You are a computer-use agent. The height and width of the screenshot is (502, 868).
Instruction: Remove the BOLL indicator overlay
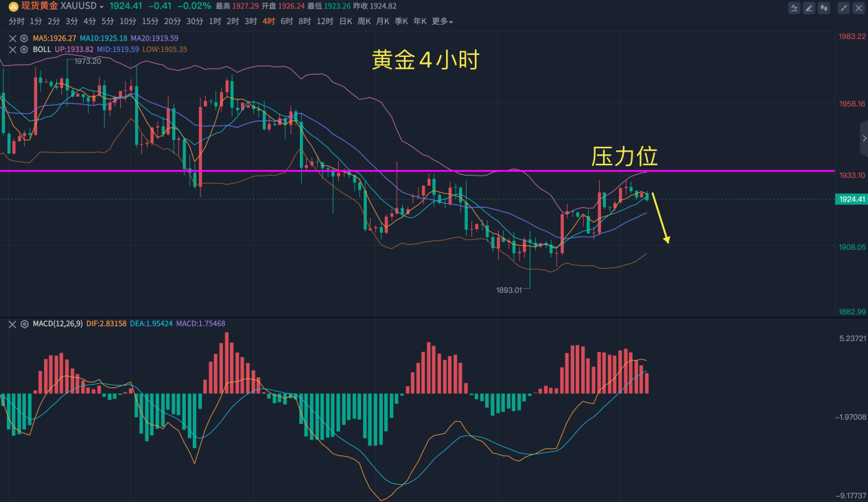coord(12,49)
